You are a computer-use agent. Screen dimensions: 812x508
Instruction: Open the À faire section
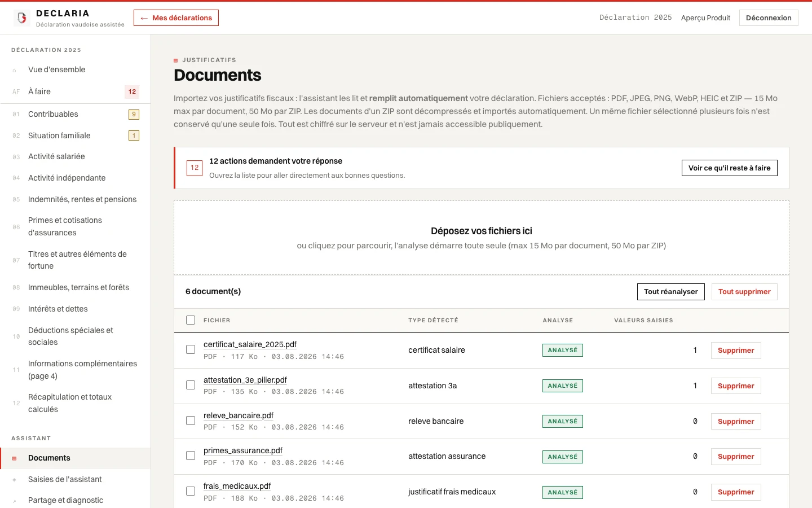[x=75, y=91]
